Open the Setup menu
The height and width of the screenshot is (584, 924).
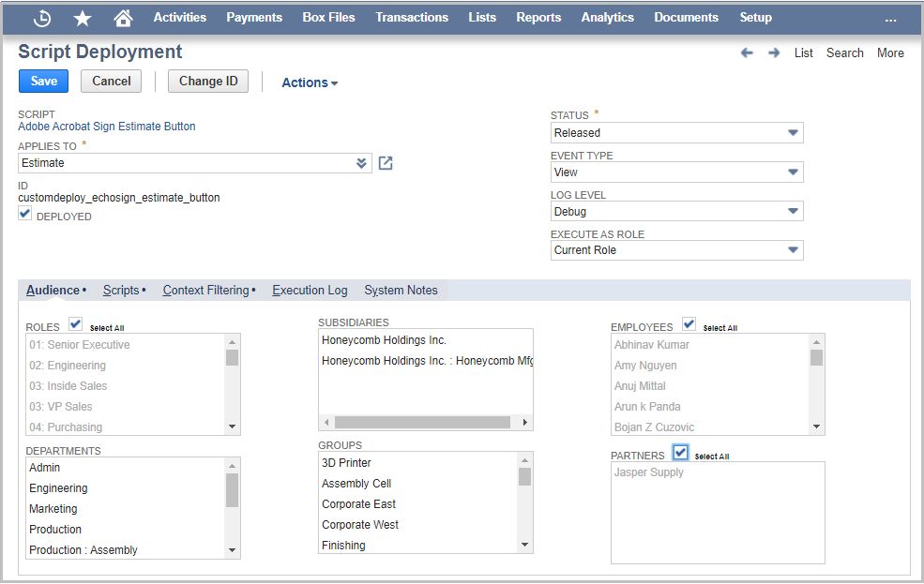tap(755, 18)
